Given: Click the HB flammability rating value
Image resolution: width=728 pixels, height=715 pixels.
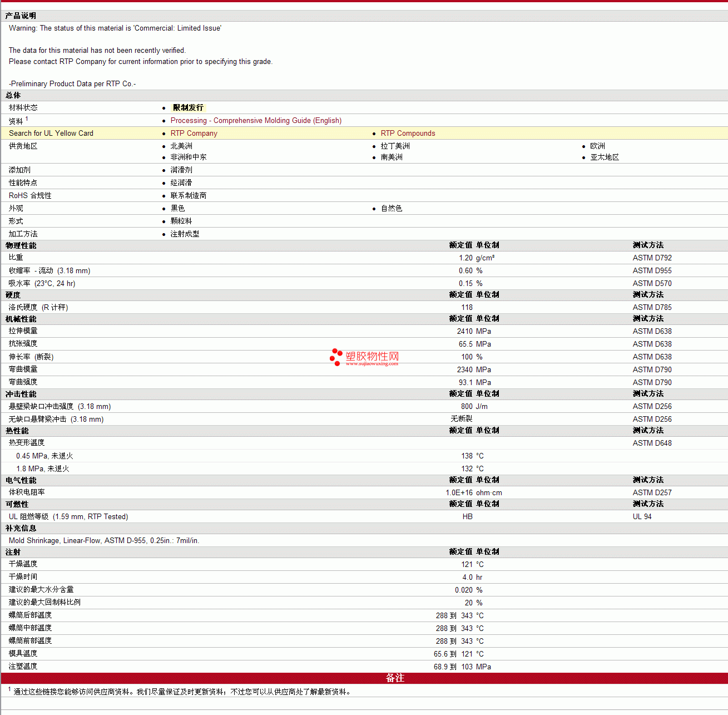Looking at the screenshot, I should [468, 517].
